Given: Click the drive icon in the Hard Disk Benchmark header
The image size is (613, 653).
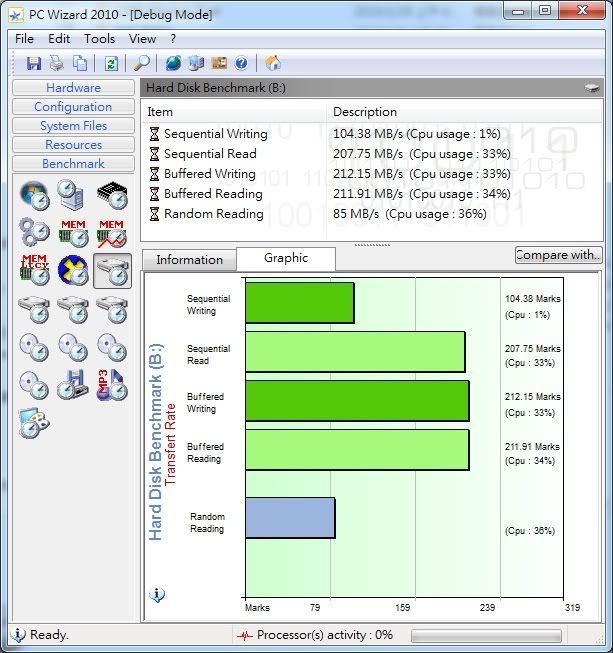Looking at the screenshot, I should click(592, 88).
